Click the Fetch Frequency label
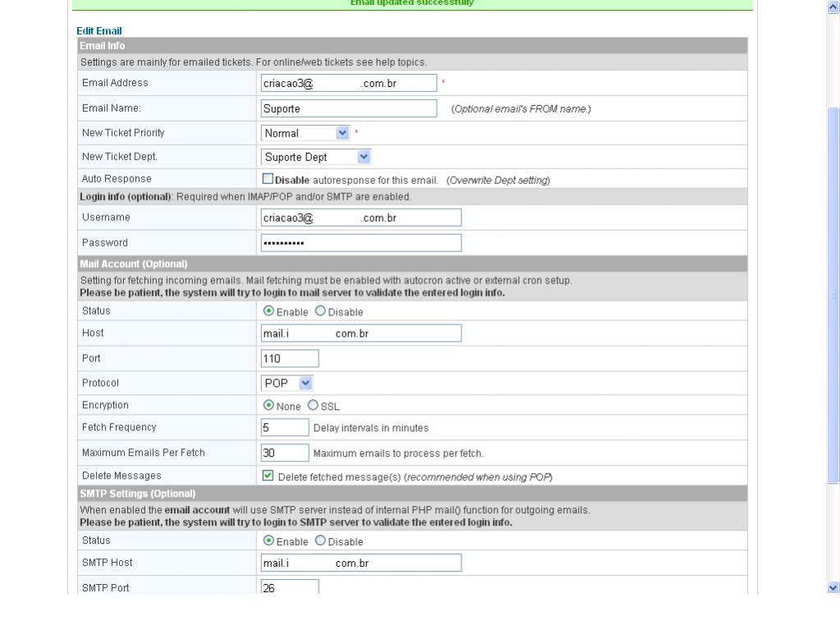Screen dimensions: 840x630 pos(119,427)
